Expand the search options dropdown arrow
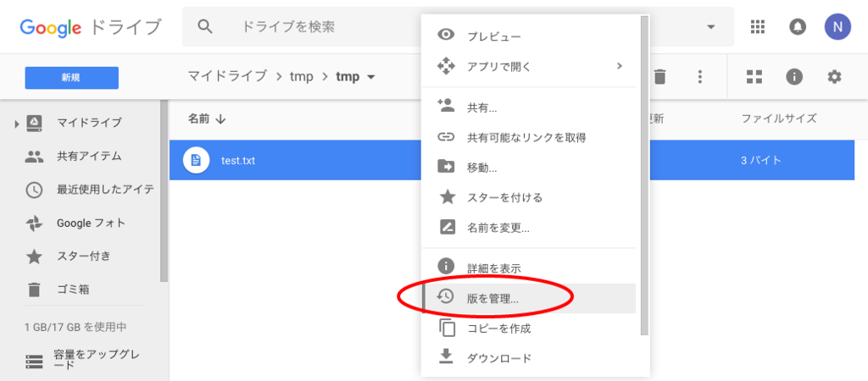Viewport: 868px width, 381px height. [711, 27]
